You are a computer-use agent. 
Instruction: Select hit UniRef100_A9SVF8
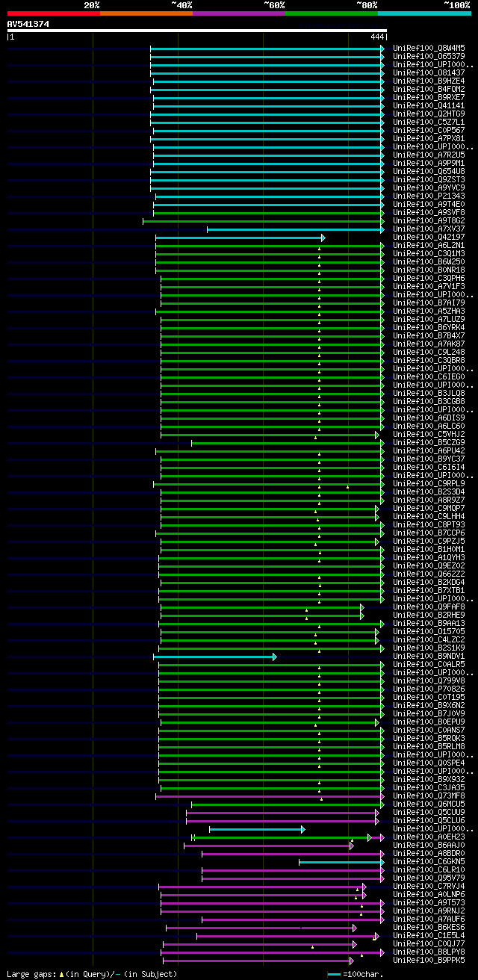(429, 212)
